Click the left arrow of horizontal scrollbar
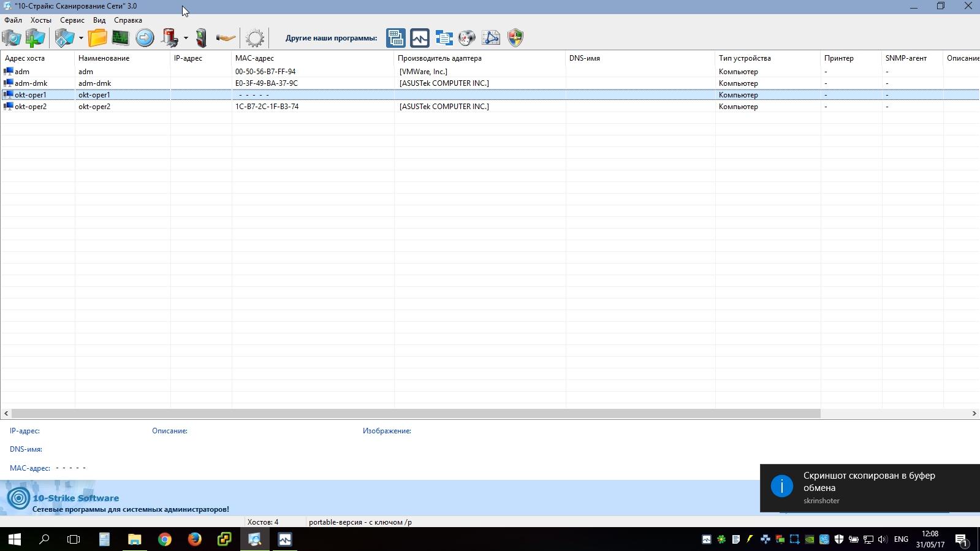The image size is (980, 551). [6, 414]
